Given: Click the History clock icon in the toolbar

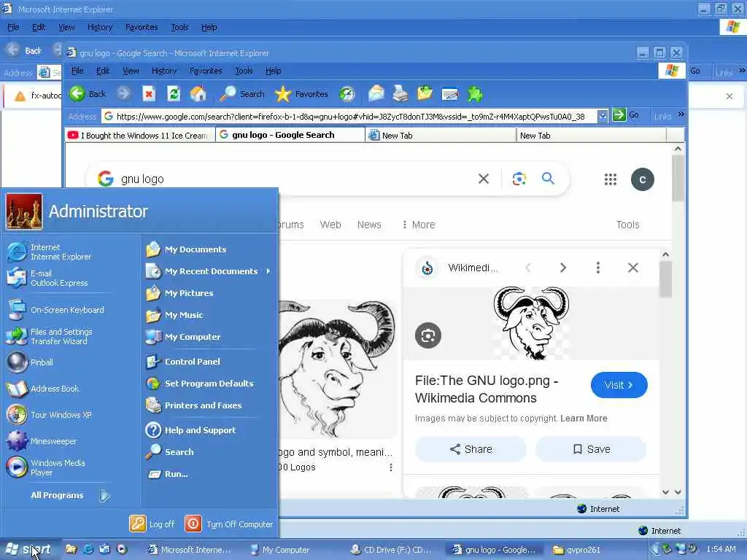Looking at the screenshot, I should coord(347,94).
